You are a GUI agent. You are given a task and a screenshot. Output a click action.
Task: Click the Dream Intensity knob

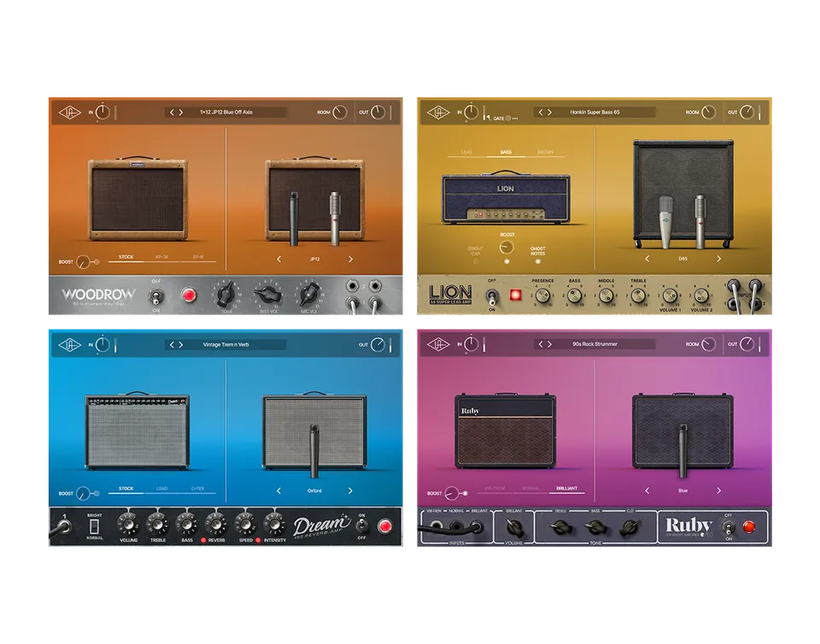pos(274,524)
